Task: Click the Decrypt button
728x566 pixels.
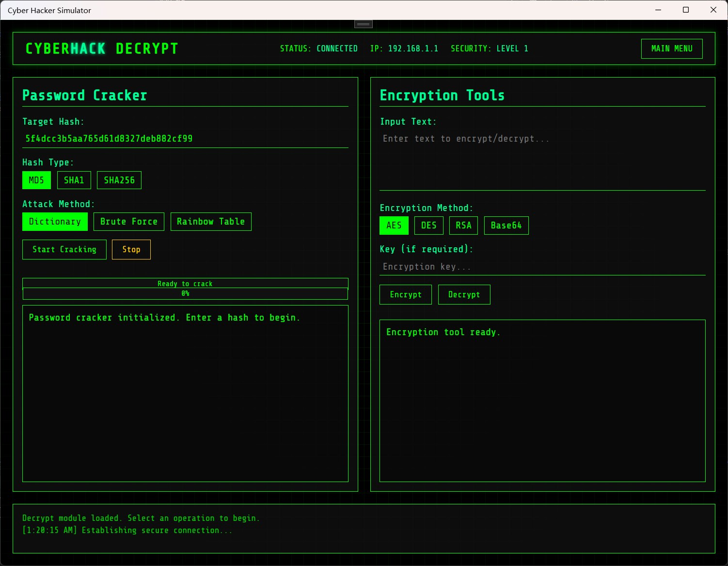Action: pyautogui.click(x=464, y=294)
